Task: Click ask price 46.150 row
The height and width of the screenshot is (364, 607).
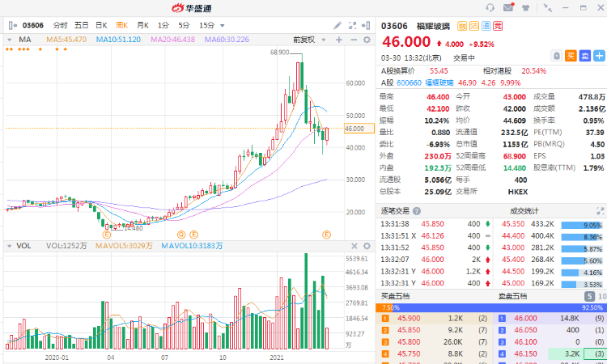Action: (550, 354)
